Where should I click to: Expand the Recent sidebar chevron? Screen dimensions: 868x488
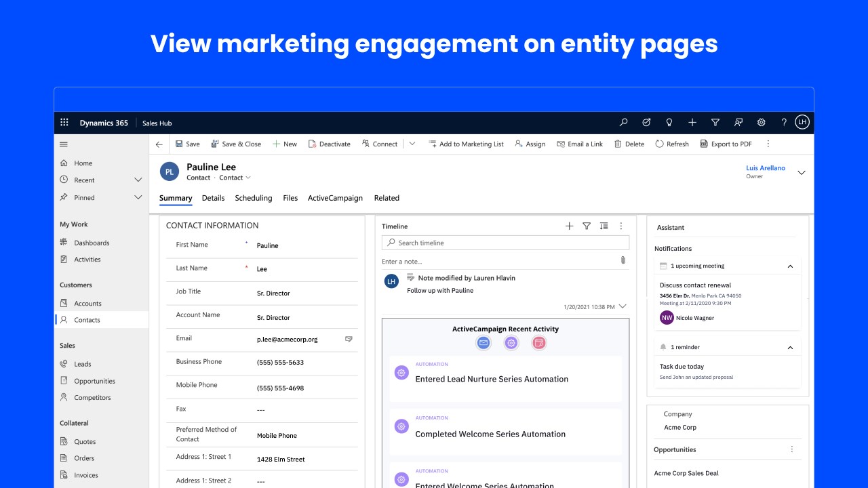point(138,180)
